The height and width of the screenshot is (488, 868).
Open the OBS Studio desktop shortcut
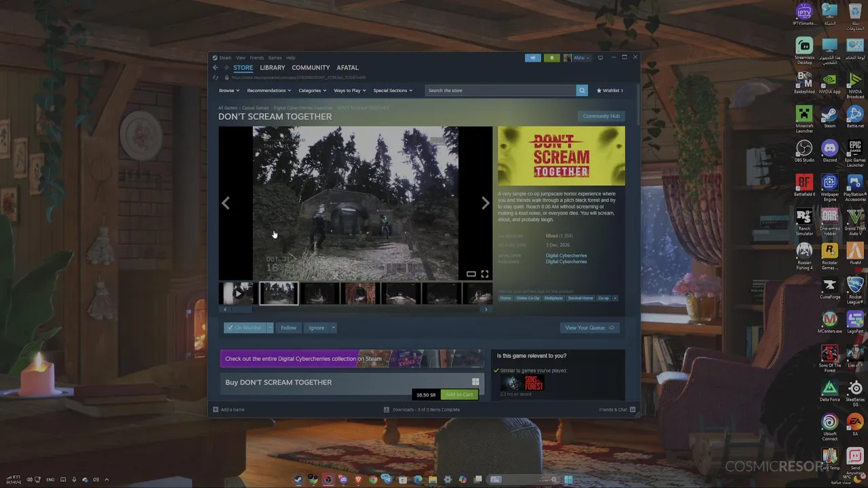click(x=804, y=152)
